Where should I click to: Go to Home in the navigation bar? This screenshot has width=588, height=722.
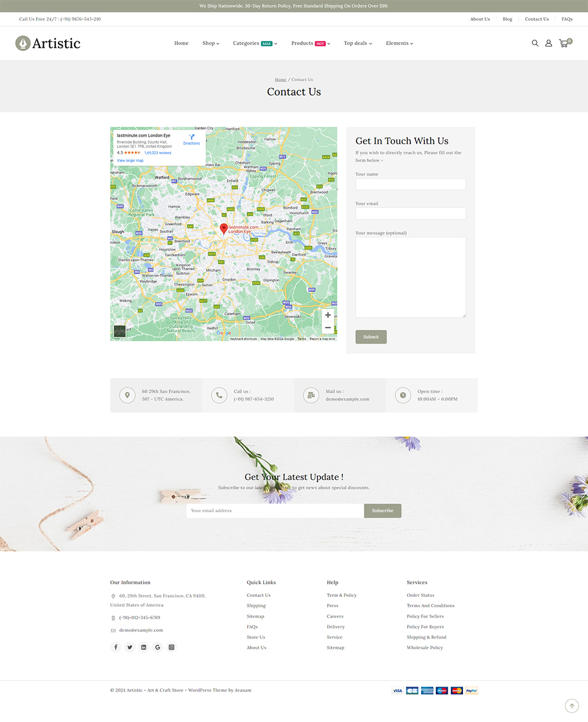(x=181, y=43)
